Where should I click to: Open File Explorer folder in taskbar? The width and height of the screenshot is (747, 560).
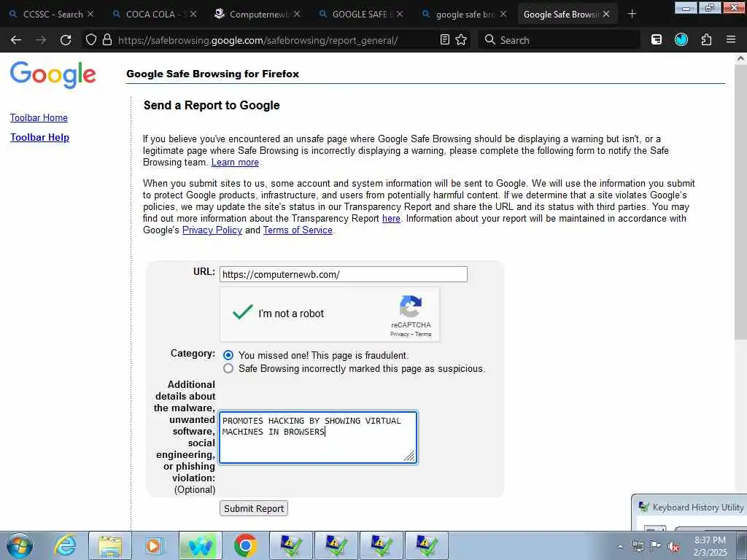110,545
